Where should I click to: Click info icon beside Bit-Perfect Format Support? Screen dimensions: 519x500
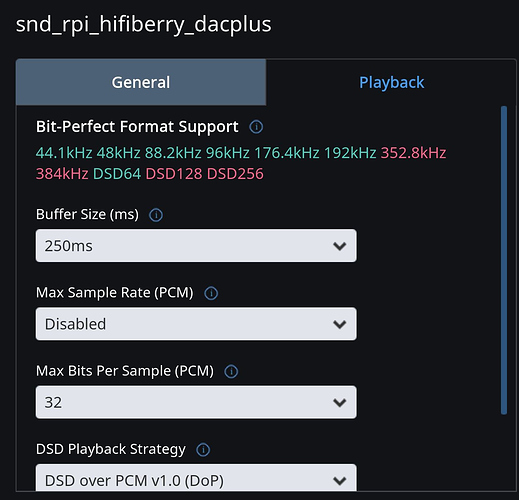pyautogui.click(x=256, y=127)
